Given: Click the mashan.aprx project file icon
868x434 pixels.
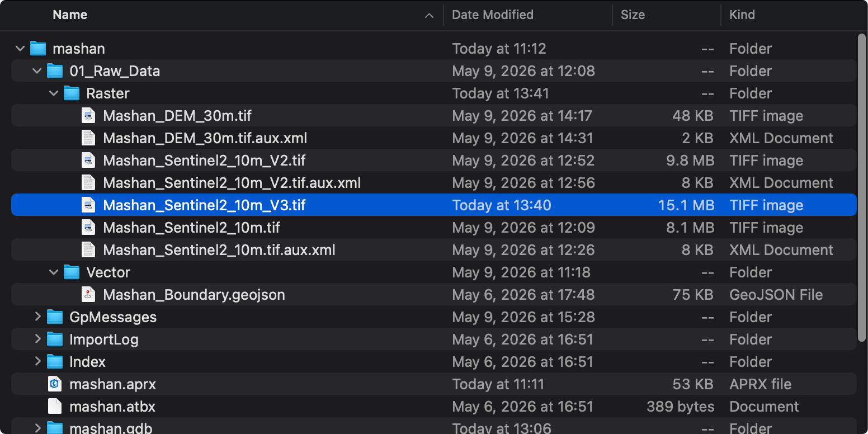Looking at the screenshot, I should pos(54,384).
